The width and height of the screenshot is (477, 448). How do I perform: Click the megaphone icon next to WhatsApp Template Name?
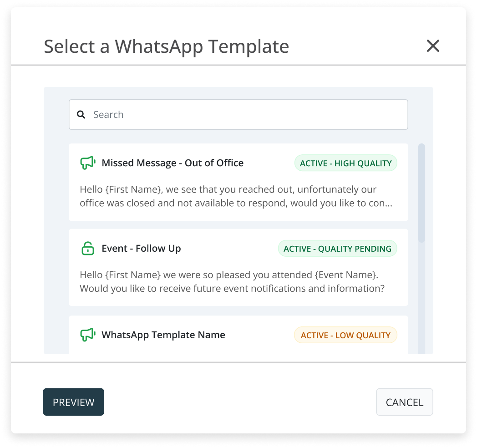click(x=88, y=335)
